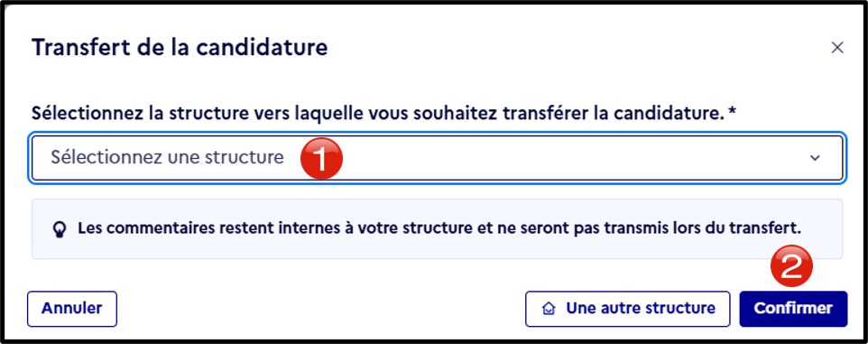Click the internal comments information message
This screenshot has height=344, width=868.
click(x=439, y=228)
